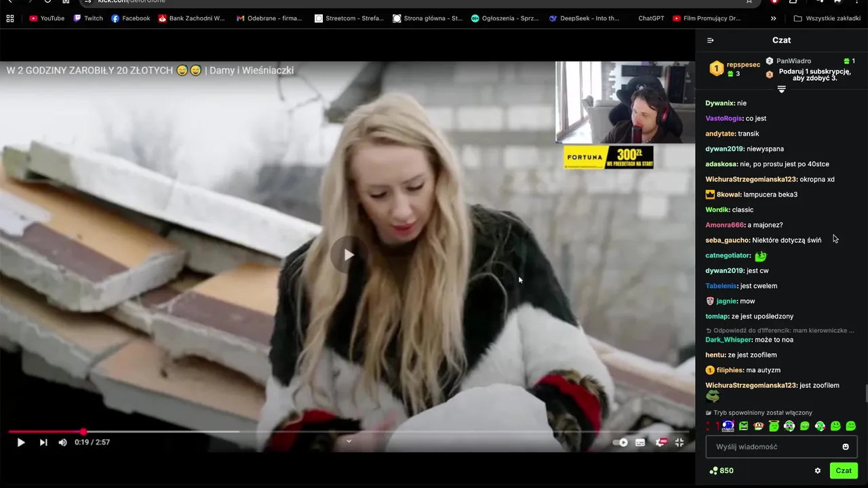Pick the astronaut emote in quick bar
The image size is (868, 488).
tap(728, 426)
